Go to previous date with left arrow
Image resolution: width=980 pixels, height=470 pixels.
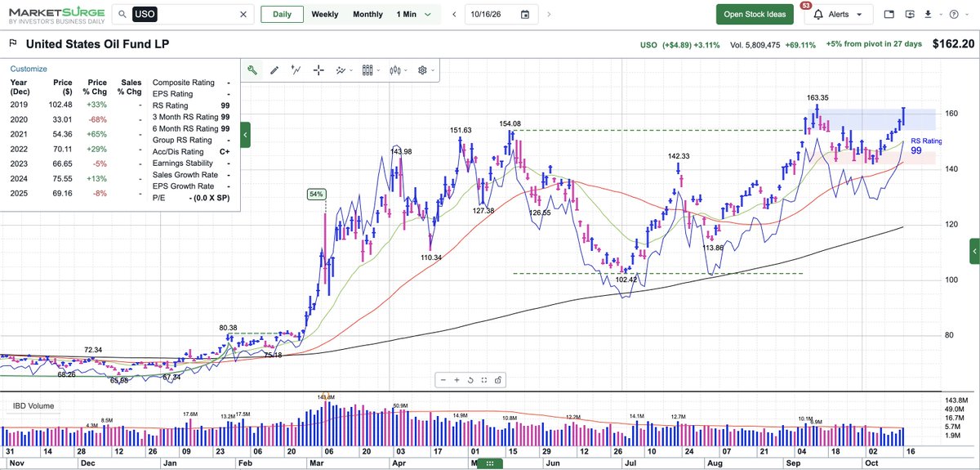coord(454,15)
